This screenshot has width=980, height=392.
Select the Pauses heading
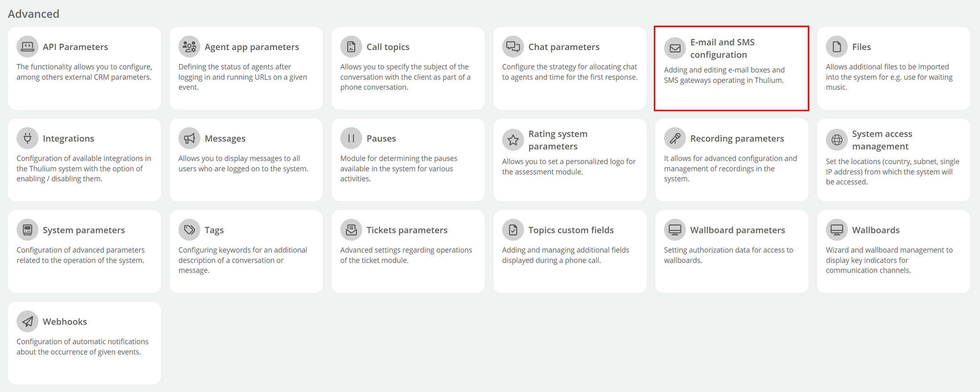(x=381, y=138)
